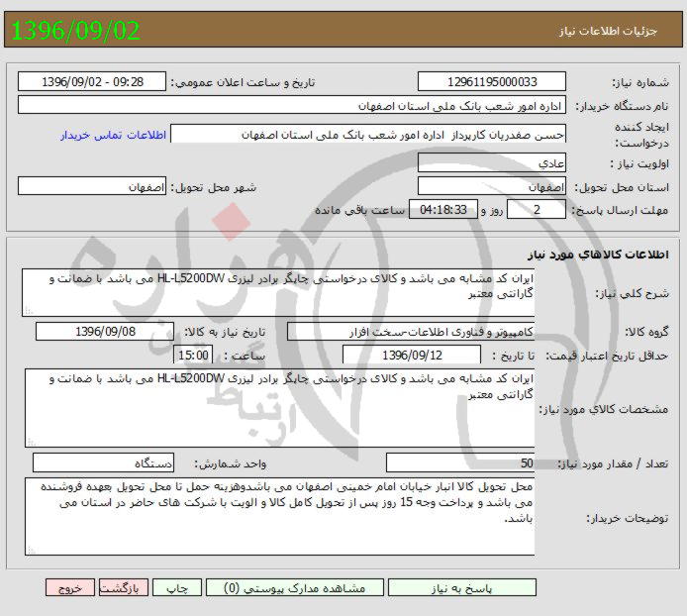The width and height of the screenshot is (687, 616).
Task: Click the resize grip of شرح کلی نیاز box
Action: coord(29,310)
